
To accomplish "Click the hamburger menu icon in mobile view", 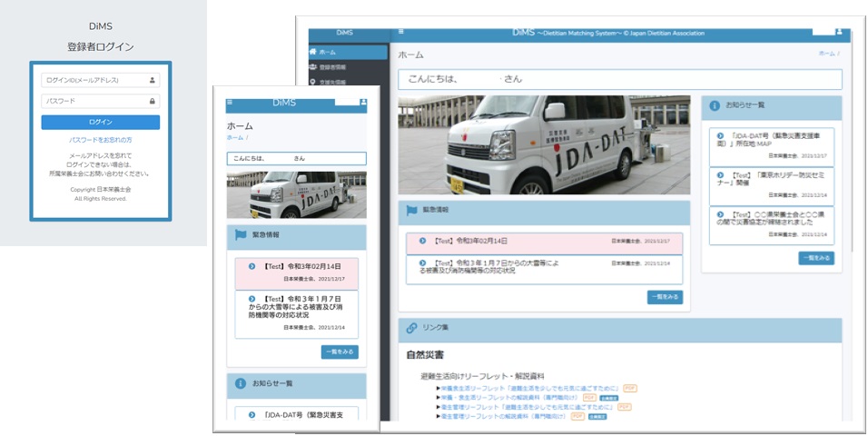I will tap(230, 102).
